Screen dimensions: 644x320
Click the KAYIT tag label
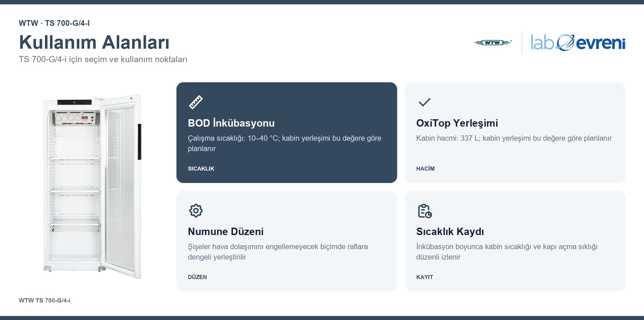click(x=425, y=277)
